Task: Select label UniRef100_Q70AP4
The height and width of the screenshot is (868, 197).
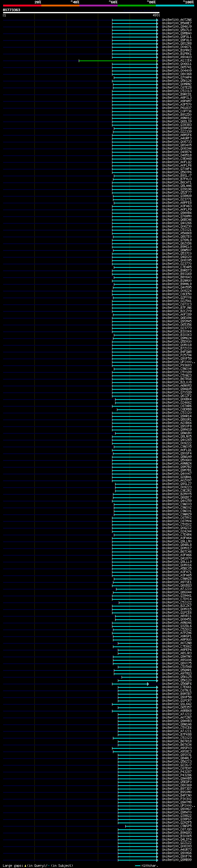Action: point(176,78)
